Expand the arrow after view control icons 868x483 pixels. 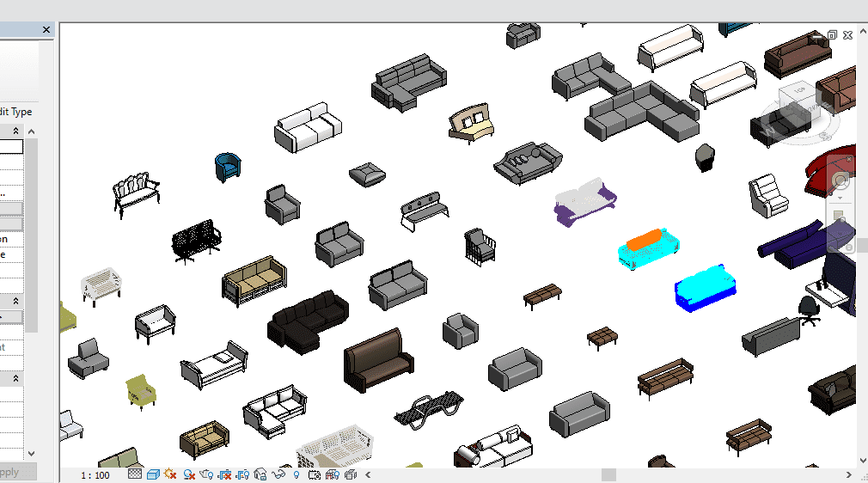point(369,474)
